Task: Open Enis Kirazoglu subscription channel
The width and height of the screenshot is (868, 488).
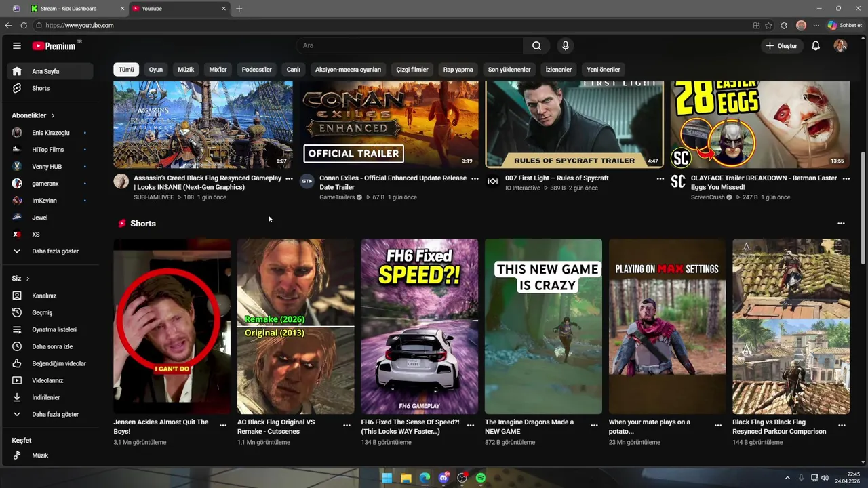Action: tap(50, 133)
